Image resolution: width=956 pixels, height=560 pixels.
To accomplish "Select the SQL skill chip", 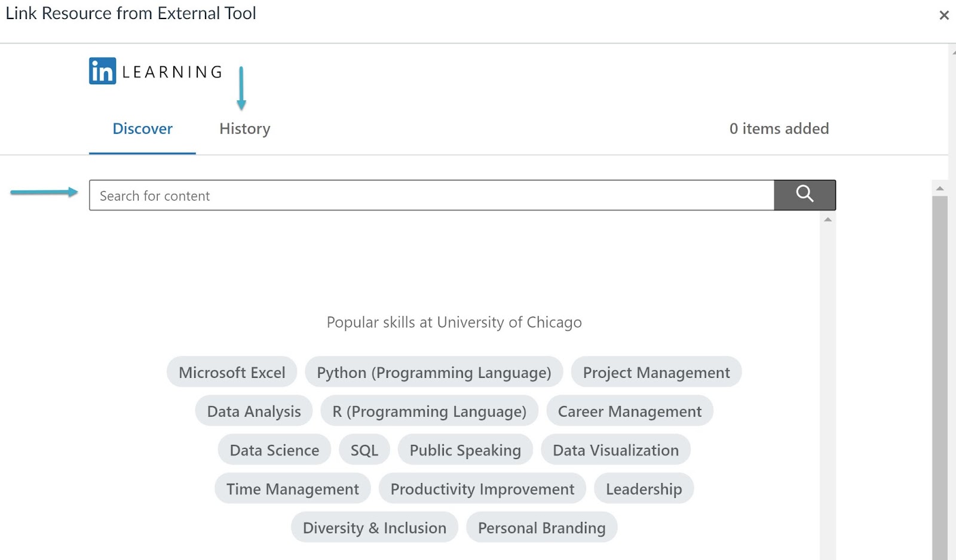I will point(364,450).
